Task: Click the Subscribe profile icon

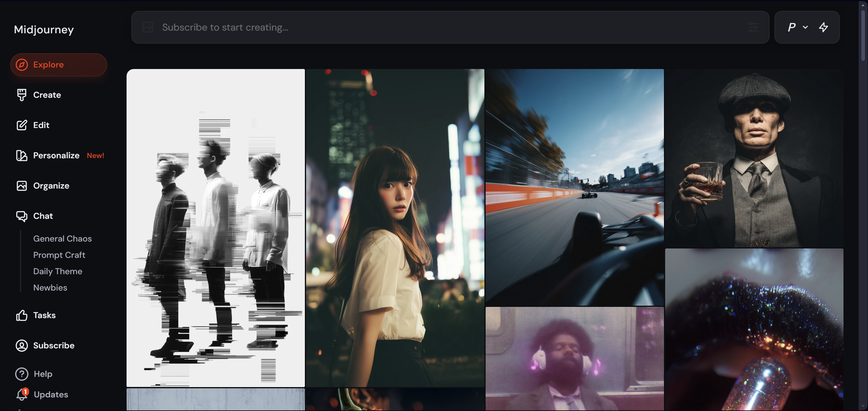Action: click(x=22, y=345)
